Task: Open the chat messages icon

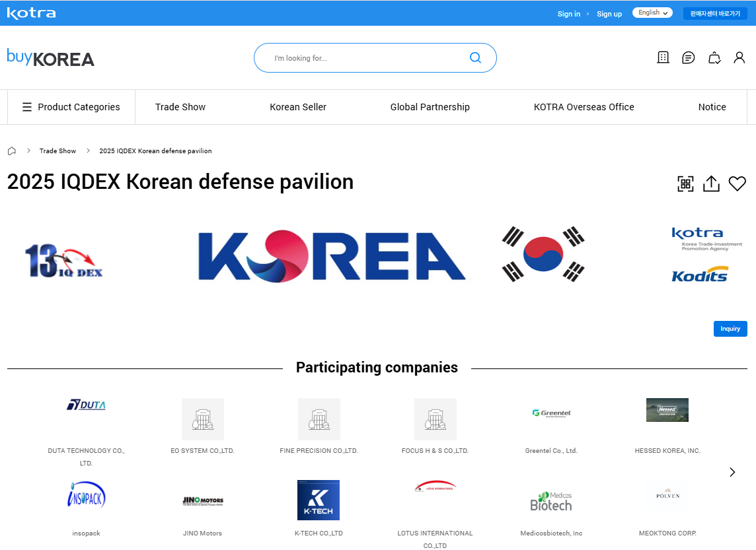Action: coord(689,58)
